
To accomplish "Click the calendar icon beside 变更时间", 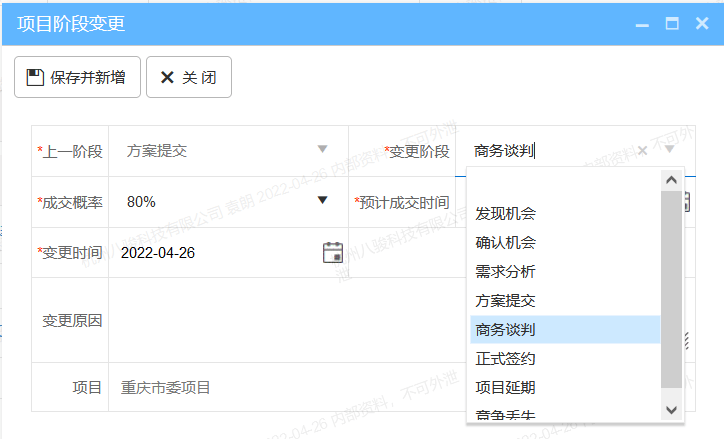I will [333, 252].
